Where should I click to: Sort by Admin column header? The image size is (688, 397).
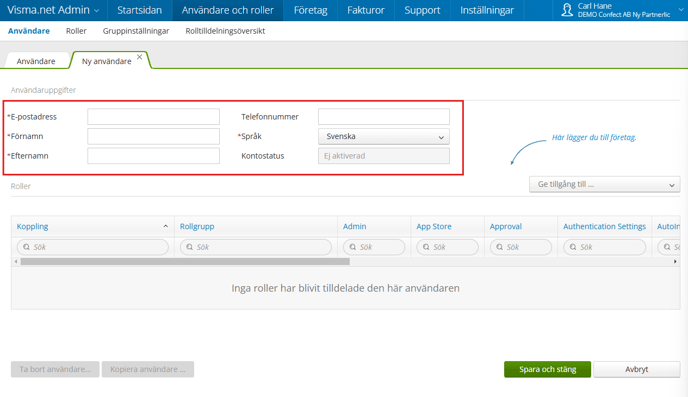[x=355, y=226]
